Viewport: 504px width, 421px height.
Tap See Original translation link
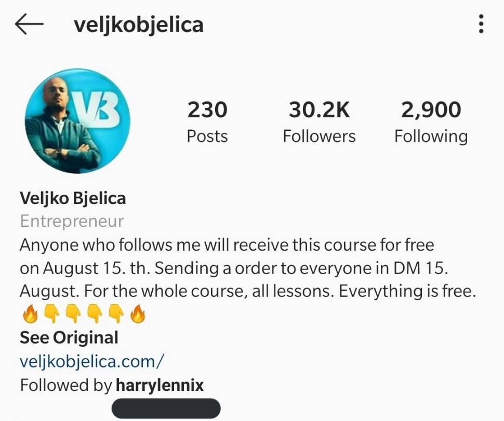point(69,337)
